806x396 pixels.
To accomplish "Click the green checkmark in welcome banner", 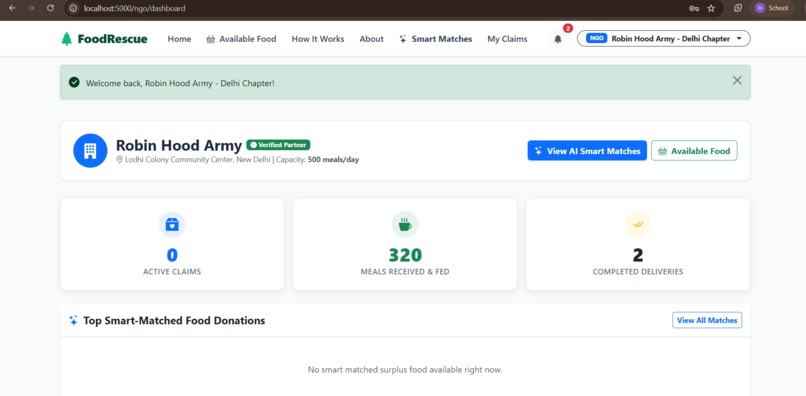I will [75, 82].
